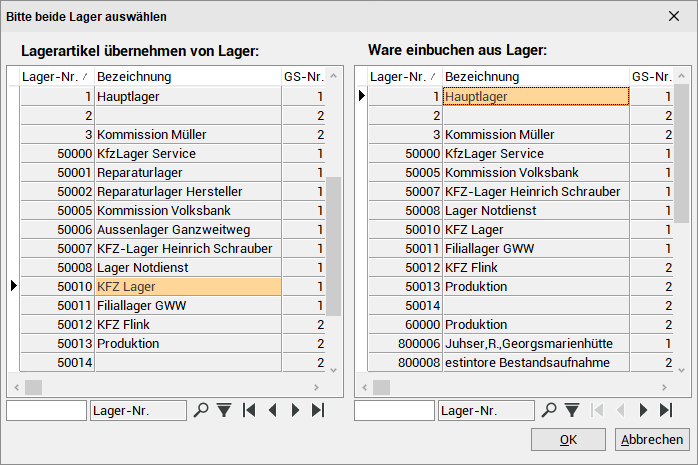Click the Lager-Nr. search field under the left table
The width and height of the screenshot is (698, 465).
pos(138,410)
